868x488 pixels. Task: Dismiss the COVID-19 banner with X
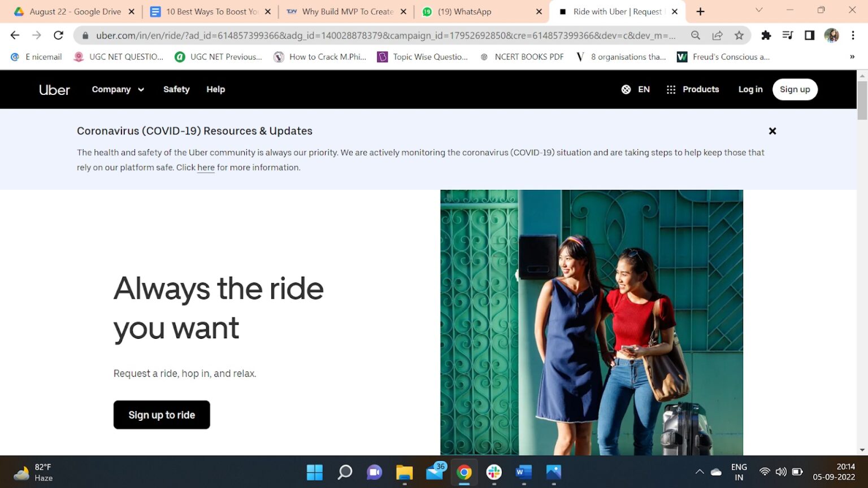pyautogui.click(x=772, y=131)
